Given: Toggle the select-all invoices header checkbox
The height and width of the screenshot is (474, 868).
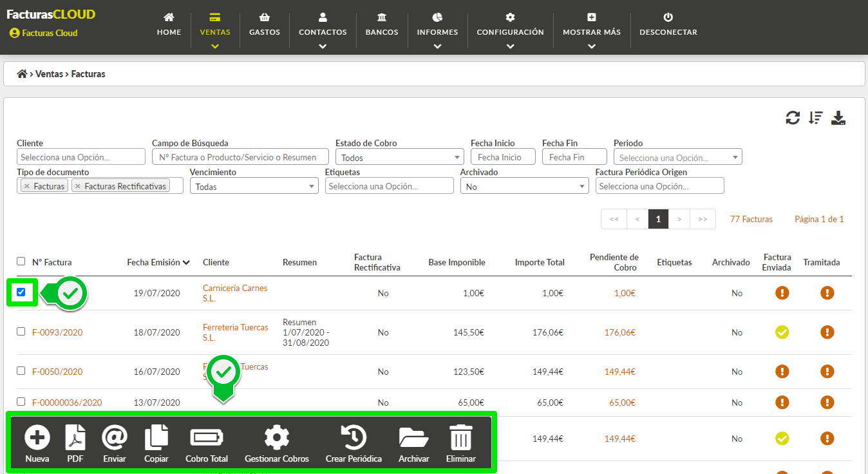Looking at the screenshot, I should [21, 261].
